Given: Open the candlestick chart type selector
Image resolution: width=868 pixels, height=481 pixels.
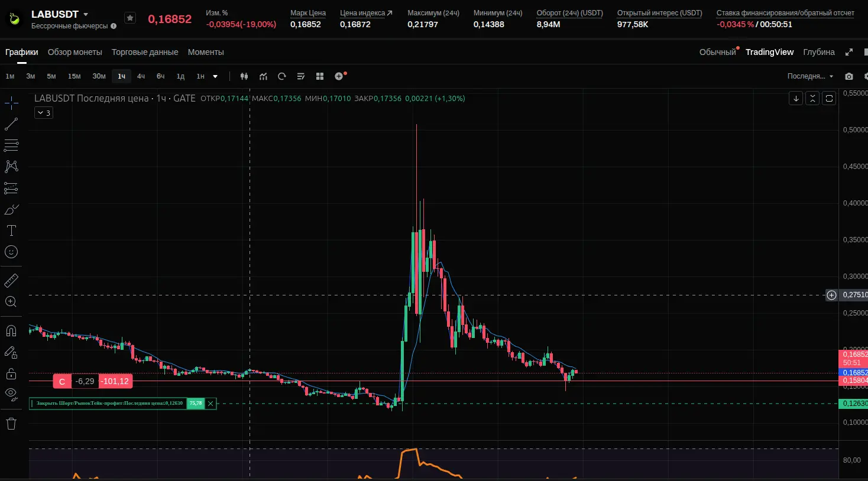Looking at the screenshot, I should point(244,76).
